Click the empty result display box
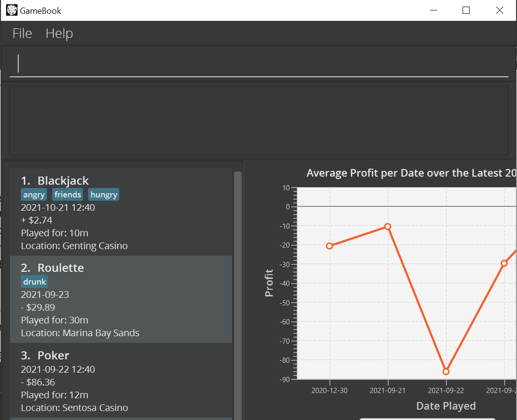This screenshot has width=517, height=420. tap(258, 120)
